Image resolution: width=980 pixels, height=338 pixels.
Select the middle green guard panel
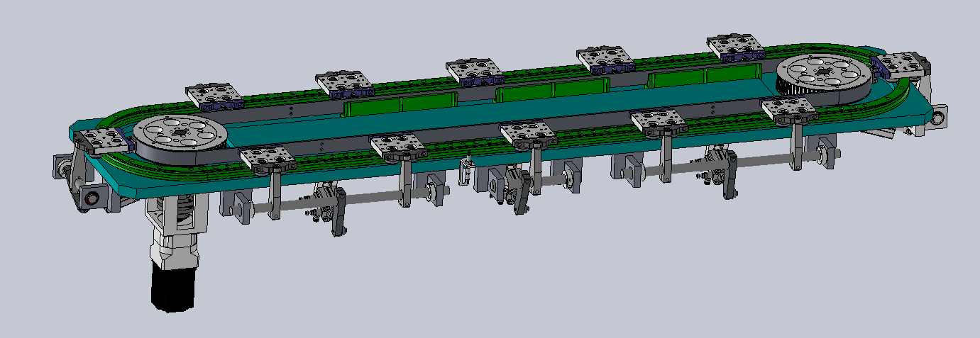coord(552,89)
